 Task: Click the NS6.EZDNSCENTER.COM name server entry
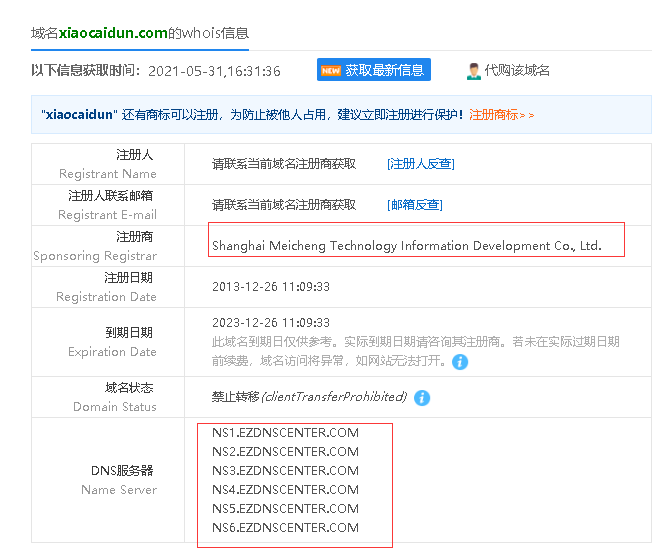[285, 527]
